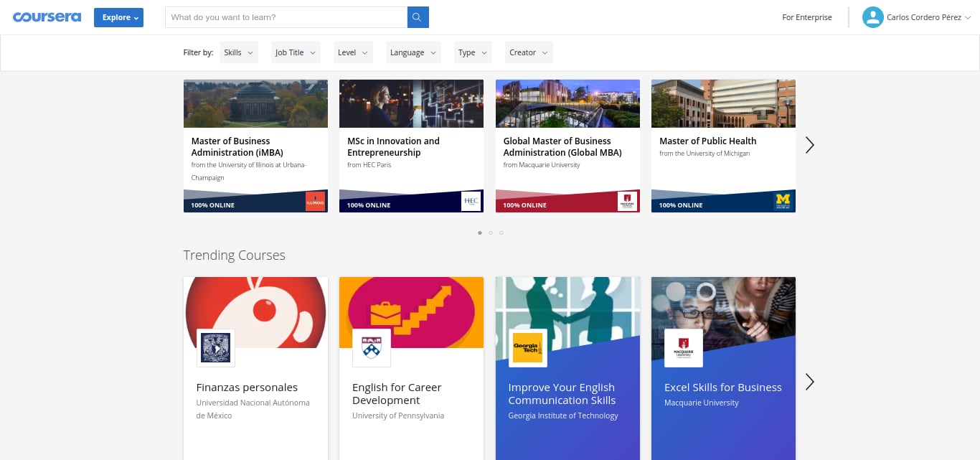
Task: Open the For Enterprise link
Action: (806, 17)
